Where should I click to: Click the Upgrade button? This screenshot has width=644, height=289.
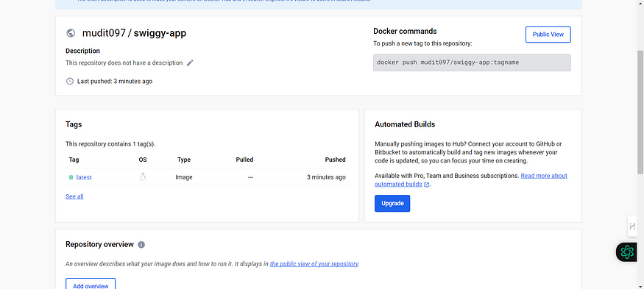pos(392,203)
